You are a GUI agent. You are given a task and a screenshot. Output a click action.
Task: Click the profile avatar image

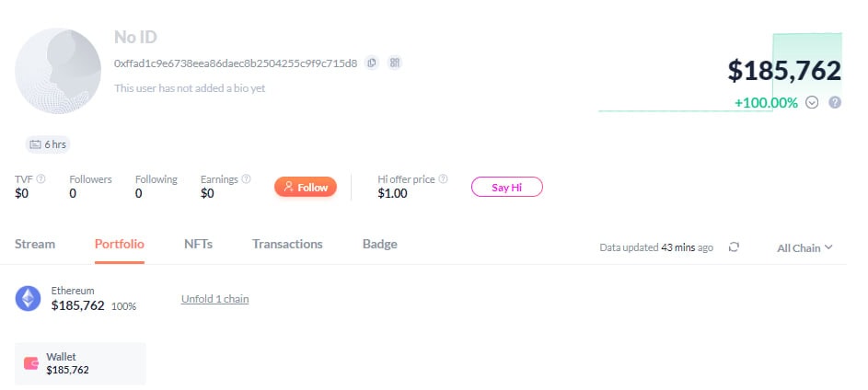(x=59, y=72)
